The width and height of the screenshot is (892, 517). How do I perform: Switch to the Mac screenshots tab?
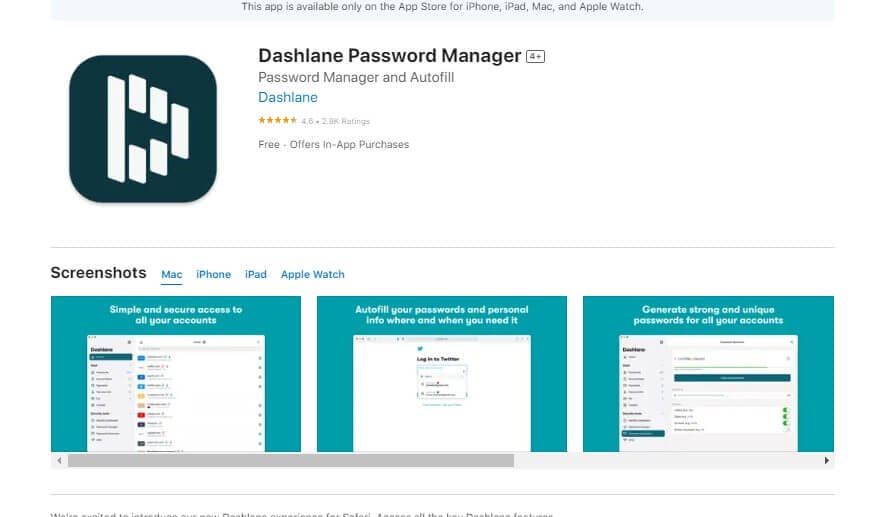point(172,274)
